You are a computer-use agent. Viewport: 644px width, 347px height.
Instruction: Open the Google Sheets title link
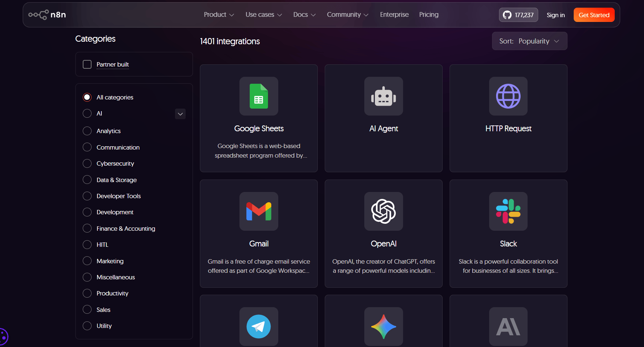pyautogui.click(x=259, y=129)
